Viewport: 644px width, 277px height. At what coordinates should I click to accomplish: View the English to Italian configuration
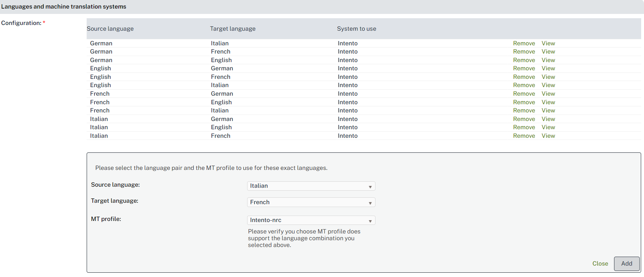pos(548,85)
